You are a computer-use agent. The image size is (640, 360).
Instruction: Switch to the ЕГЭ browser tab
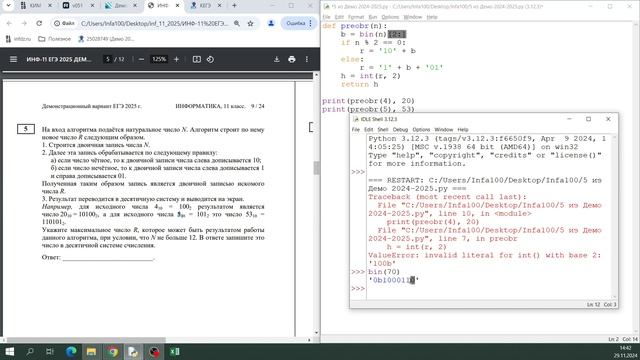(x=205, y=6)
